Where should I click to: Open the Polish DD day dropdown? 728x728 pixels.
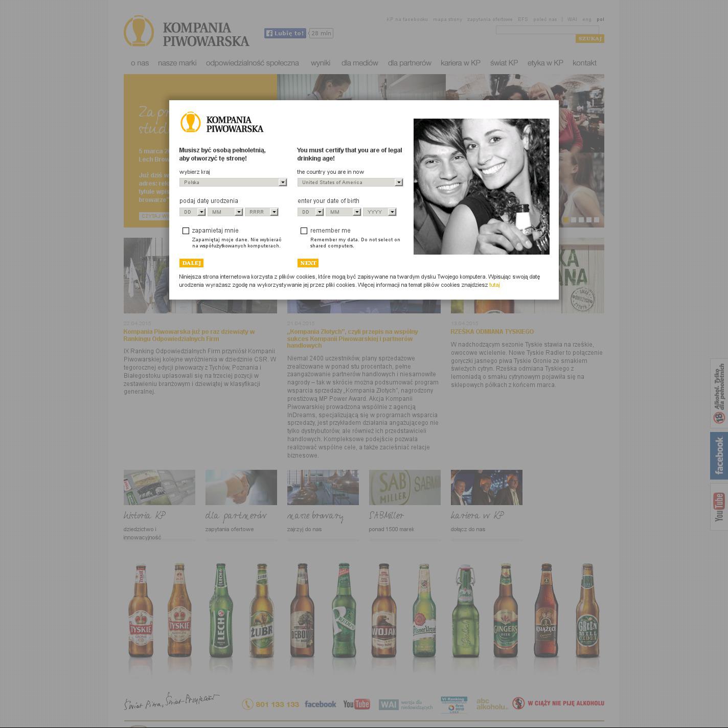click(x=192, y=212)
